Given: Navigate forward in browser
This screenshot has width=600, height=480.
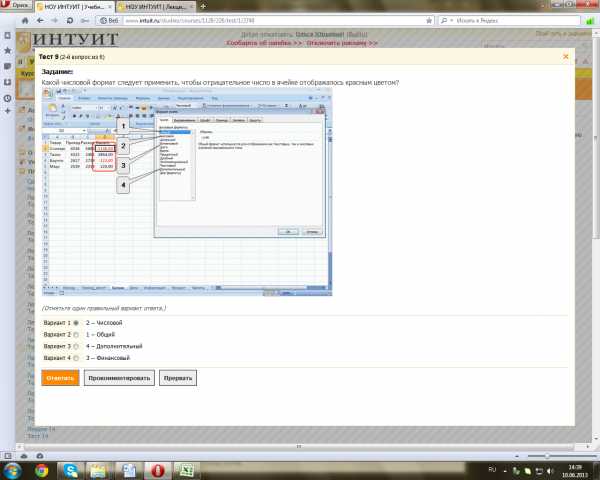Looking at the screenshot, I should tap(54, 20).
